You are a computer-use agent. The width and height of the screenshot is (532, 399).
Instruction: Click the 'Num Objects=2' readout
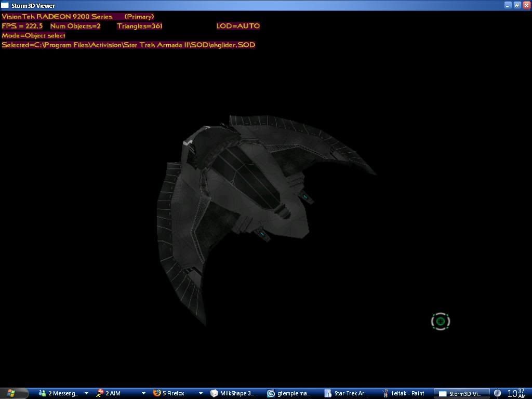(x=75, y=26)
